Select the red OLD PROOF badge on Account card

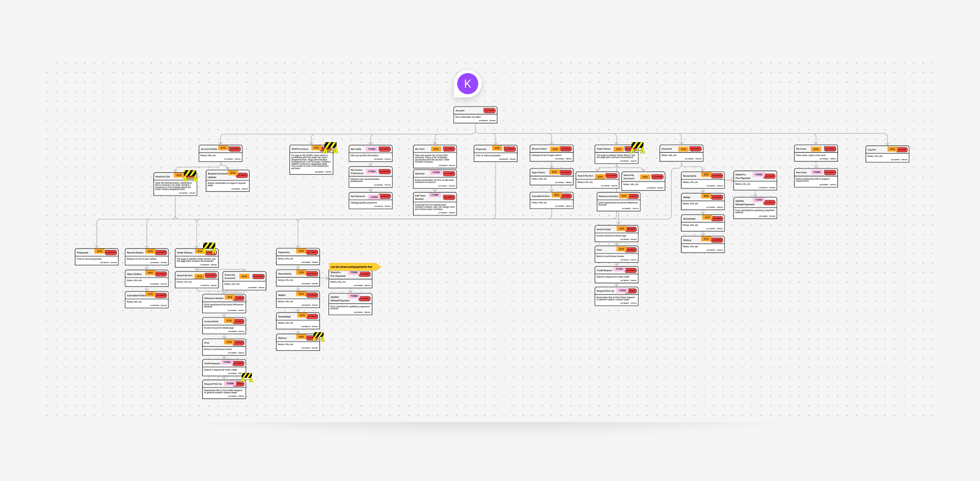489,111
